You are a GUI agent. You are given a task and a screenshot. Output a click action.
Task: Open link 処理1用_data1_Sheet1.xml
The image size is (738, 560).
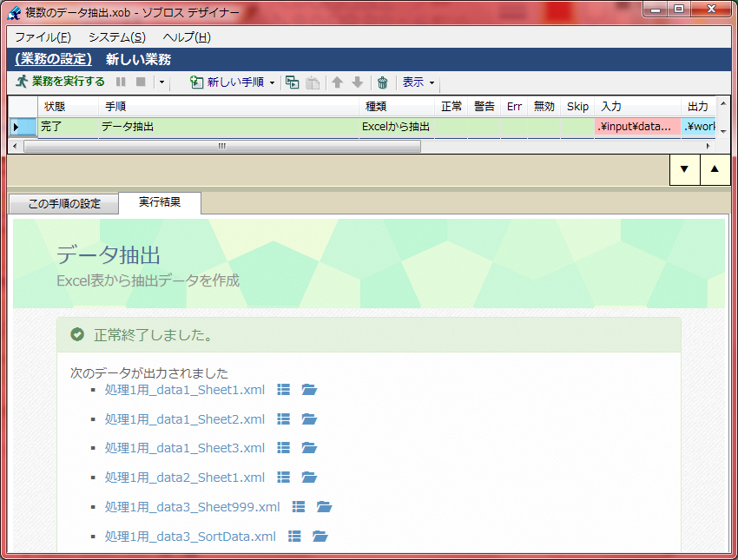(x=184, y=390)
